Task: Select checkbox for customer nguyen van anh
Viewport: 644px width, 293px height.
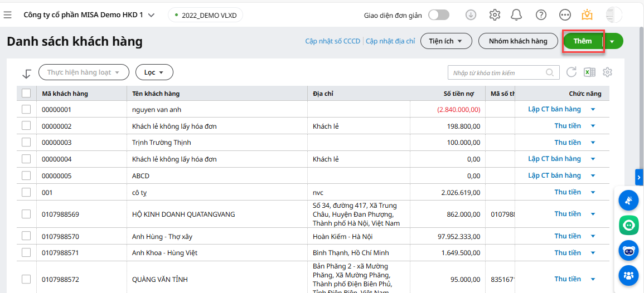Action: [26, 110]
